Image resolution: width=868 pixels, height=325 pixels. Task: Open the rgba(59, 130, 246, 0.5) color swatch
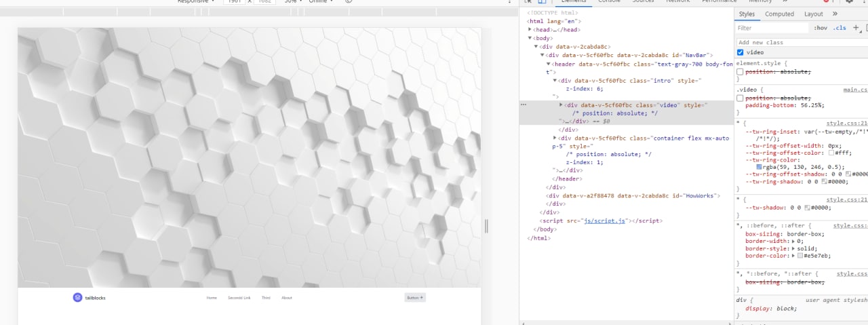759,167
